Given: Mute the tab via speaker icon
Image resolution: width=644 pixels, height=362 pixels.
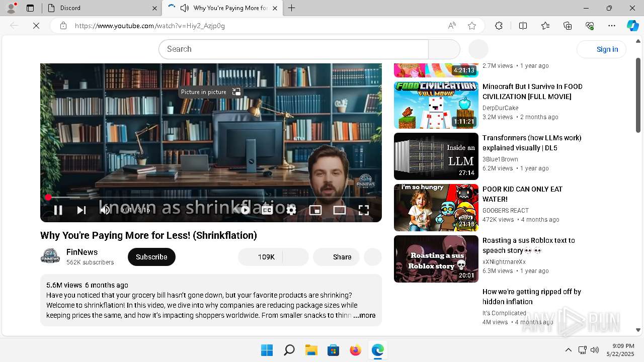Looking at the screenshot, I should pos(185,8).
